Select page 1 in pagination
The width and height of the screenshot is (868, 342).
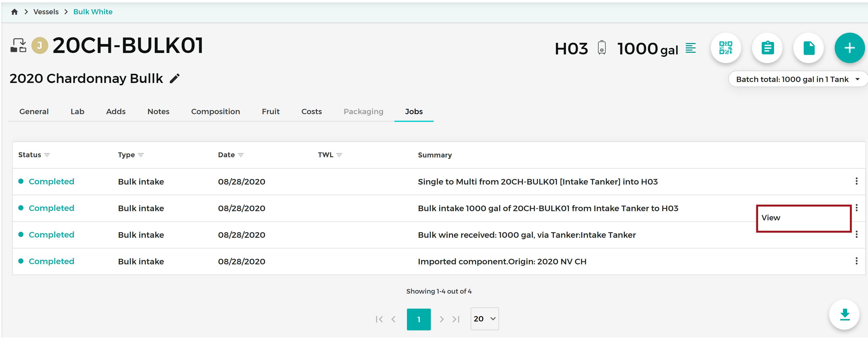[x=419, y=319]
